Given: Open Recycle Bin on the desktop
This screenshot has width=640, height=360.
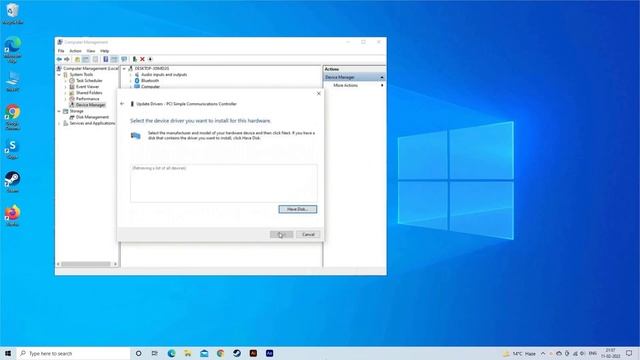Looking at the screenshot, I should (x=12, y=13).
